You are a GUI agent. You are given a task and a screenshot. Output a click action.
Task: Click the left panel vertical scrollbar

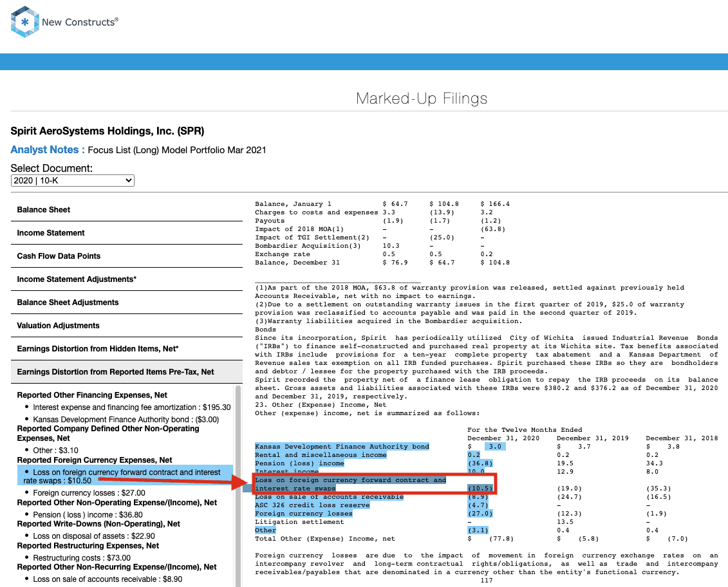238,485
